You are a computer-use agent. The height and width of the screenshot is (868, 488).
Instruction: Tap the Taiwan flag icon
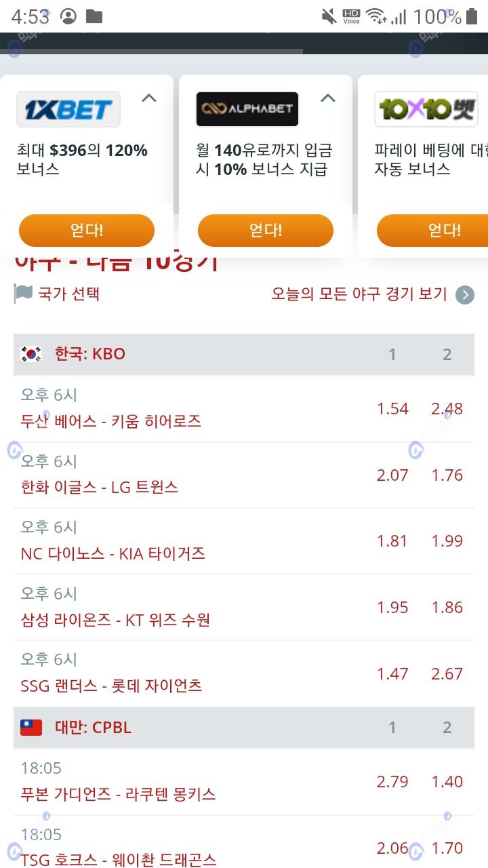coord(31,728)
